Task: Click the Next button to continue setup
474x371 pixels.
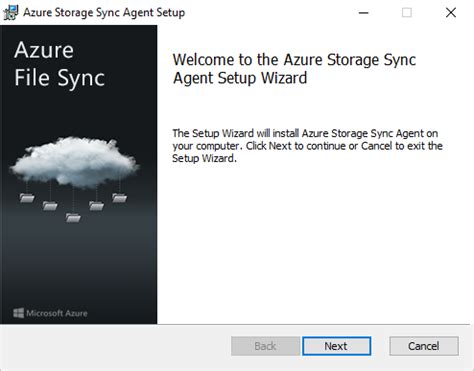Action: (x=336, y=346)
